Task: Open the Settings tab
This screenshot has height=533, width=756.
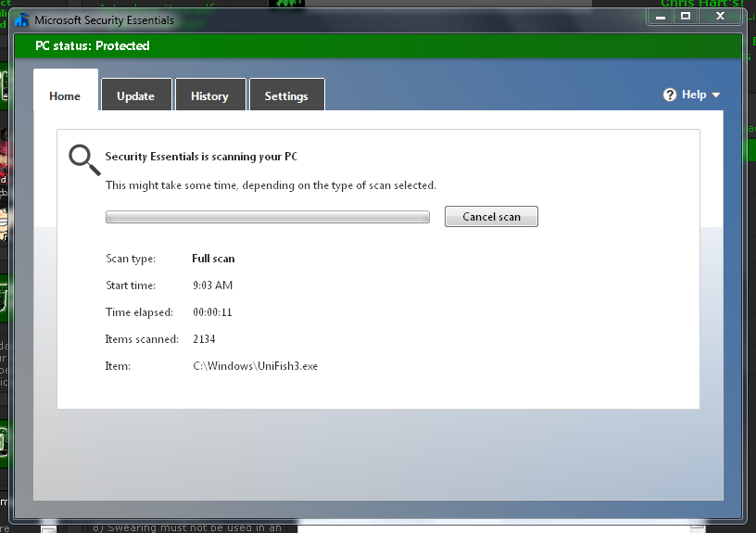Action: 287,95
